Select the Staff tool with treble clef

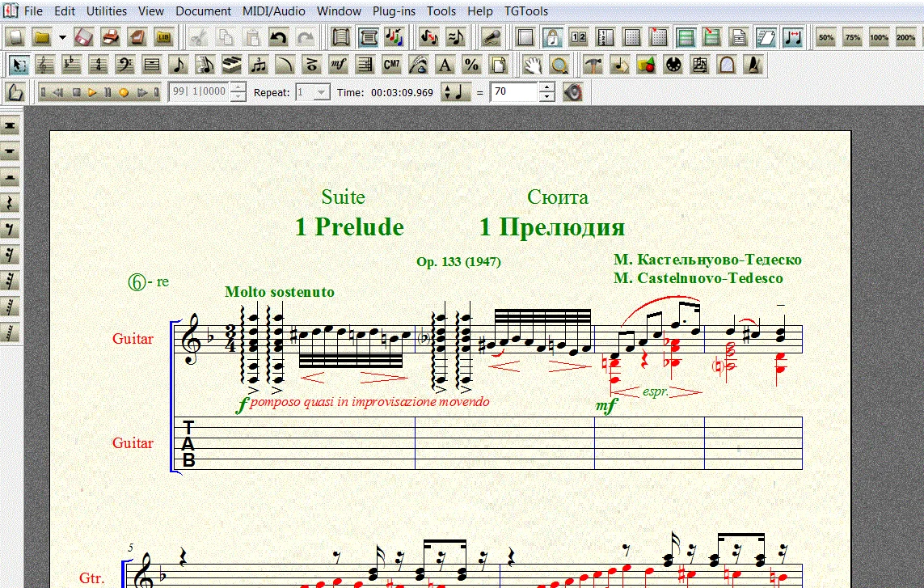[44, 64]
